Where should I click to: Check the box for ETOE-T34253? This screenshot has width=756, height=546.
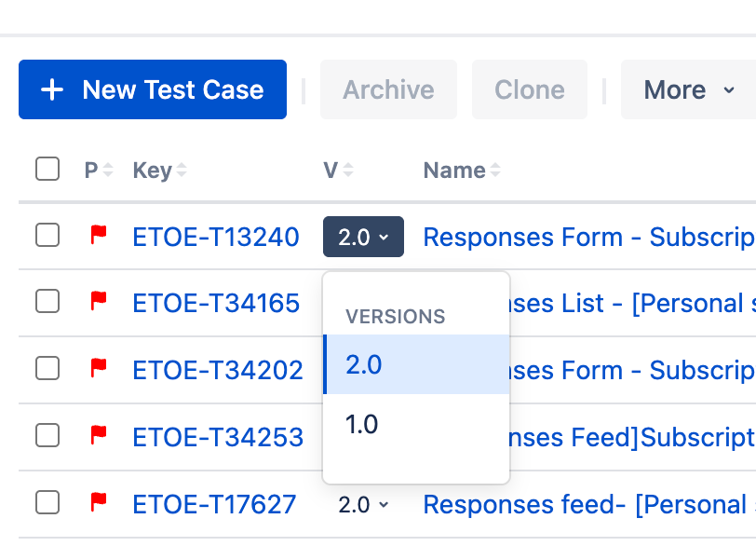(x=47, y=435)
